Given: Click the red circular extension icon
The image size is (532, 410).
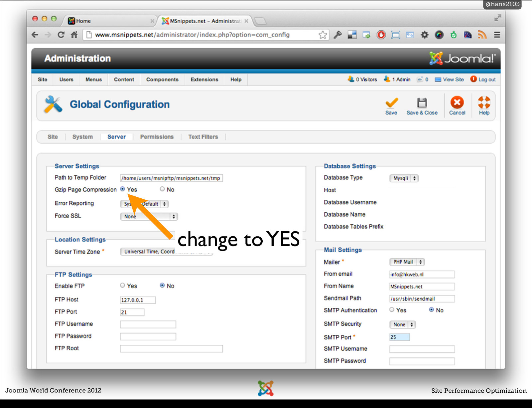Looking at the screenshot, I should [381, 35].
